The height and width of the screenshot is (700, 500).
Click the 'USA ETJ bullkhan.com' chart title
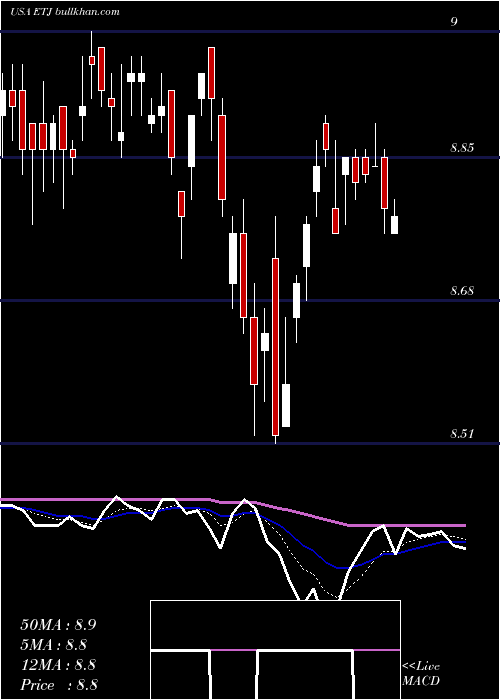pyautogui.click(x=65, y=12)
